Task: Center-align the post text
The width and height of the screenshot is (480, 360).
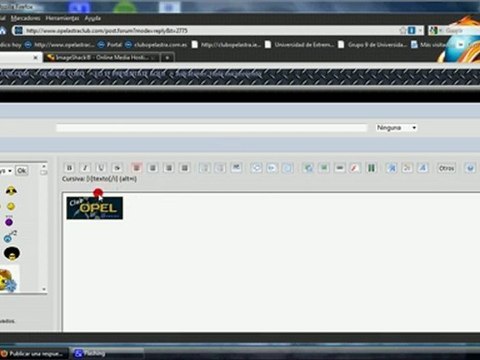Action: click(x=152, y=168)
